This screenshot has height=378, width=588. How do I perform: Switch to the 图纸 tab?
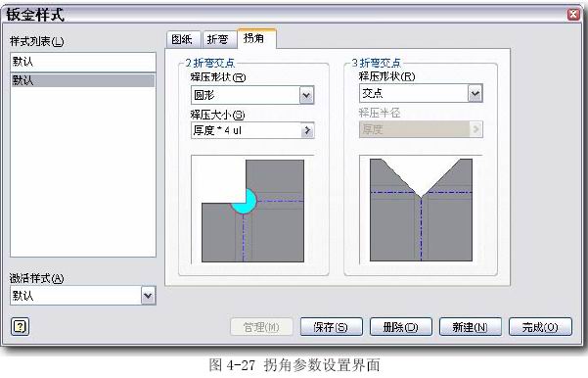183,39
